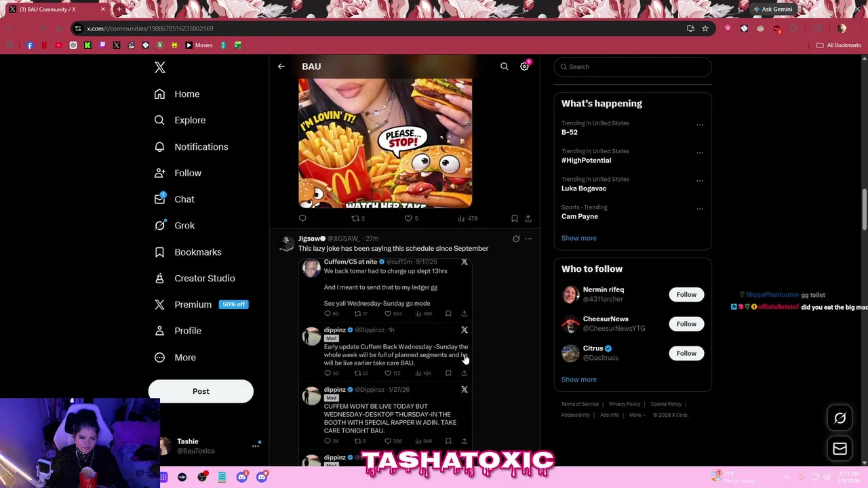The height and width of the screenshot is (488, 868).
Task: Bookmark the Cuffem/C5 at nite quoted tweet
Action: [x=448, y=314]
